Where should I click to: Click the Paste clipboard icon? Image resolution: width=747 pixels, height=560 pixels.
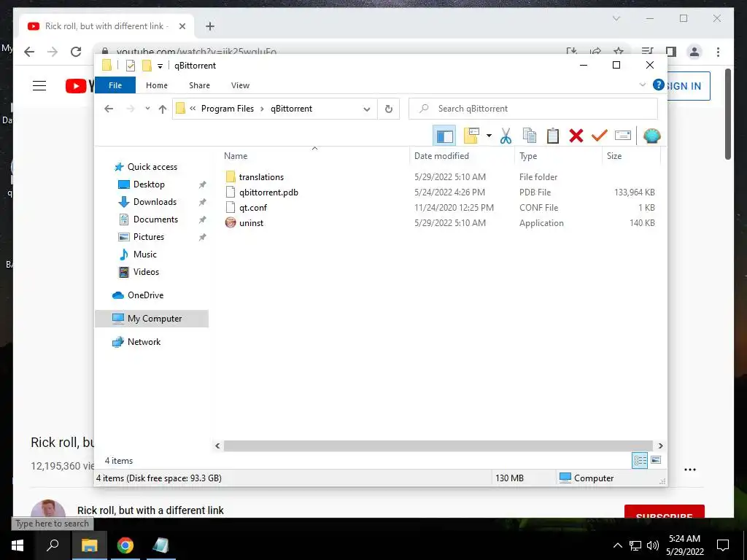[553, 136]
